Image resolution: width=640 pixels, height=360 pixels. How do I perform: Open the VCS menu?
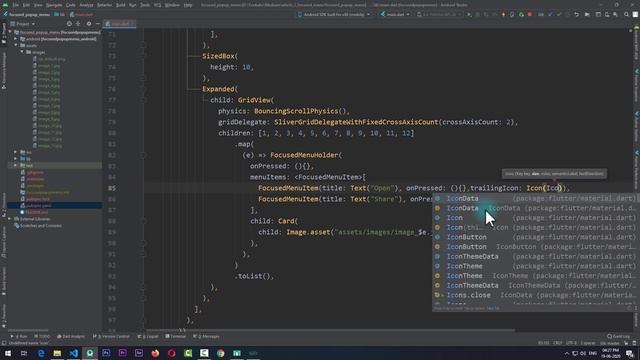pos(157,5)
